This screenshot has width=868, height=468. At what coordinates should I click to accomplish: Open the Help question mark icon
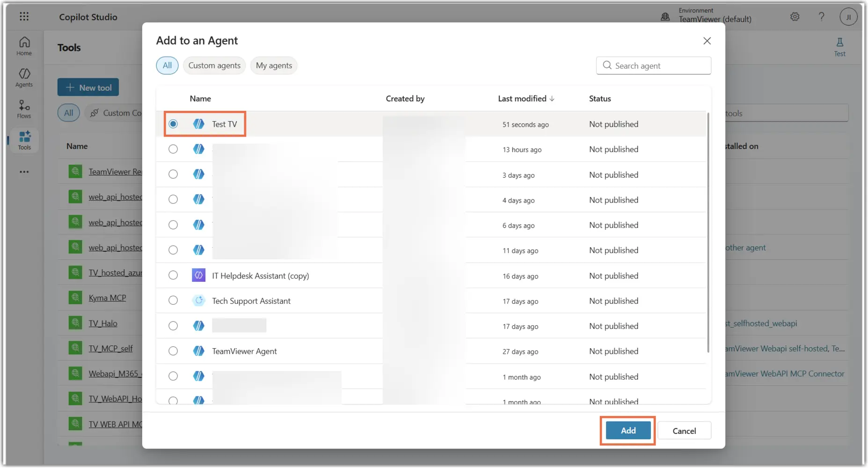point(821,17)
